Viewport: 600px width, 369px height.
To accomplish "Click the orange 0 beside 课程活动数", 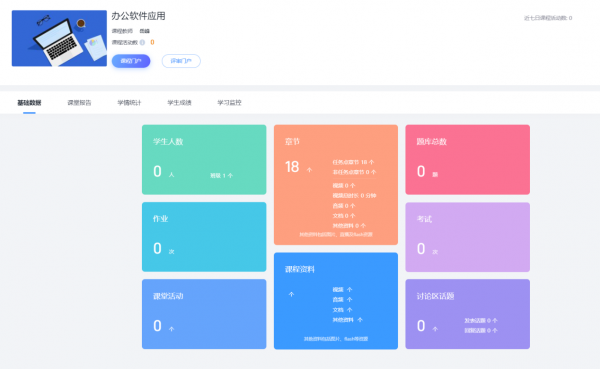I will (x=152, y=42).
